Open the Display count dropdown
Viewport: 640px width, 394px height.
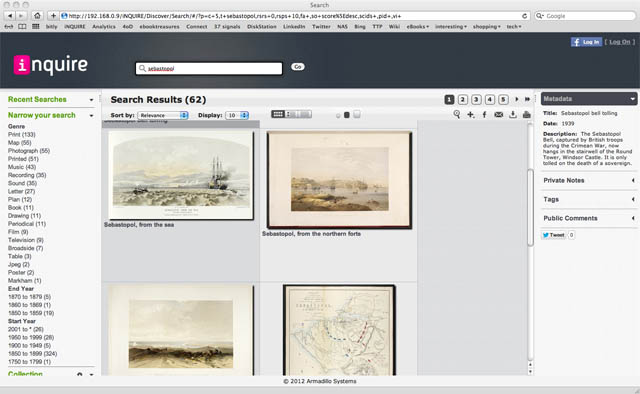236,115
